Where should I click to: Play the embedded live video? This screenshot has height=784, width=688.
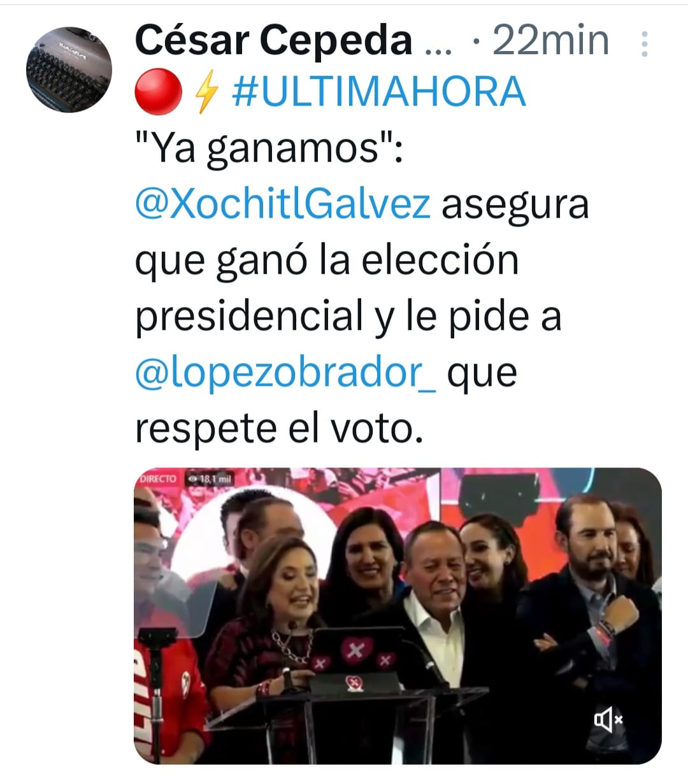tap(398, 616)
